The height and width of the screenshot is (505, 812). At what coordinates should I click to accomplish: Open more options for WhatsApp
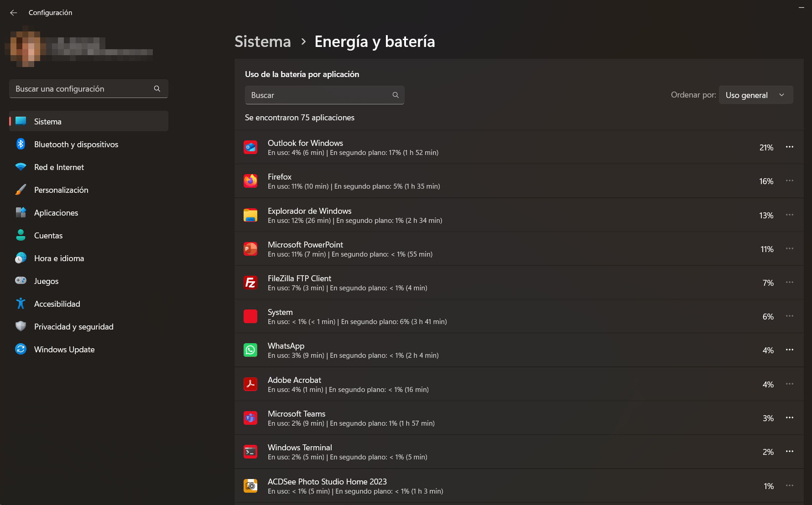(x=790, y=350)
